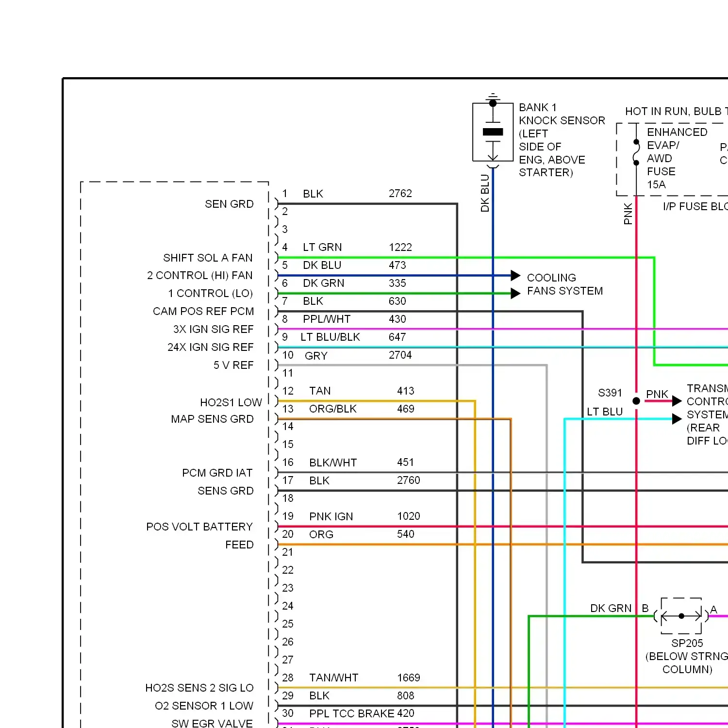Click wire number 2704
Screen dimensions: 728x728
[x=400, y=355]
